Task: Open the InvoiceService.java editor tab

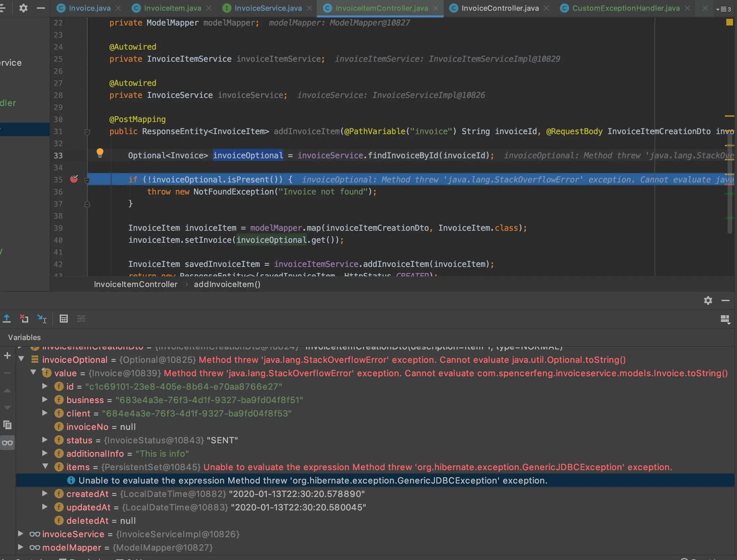Action: point(268,8)
